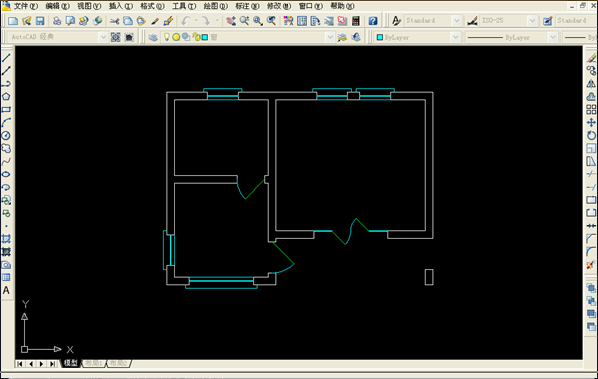Screen dimensions: 598x379
Task: Activate the Zoom Window tool
Action: point(258,21)
